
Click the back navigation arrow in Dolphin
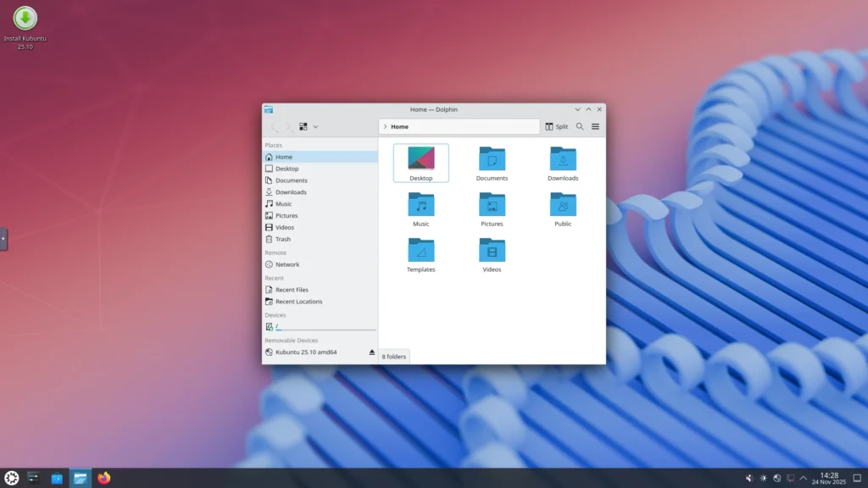click(273, 126)
